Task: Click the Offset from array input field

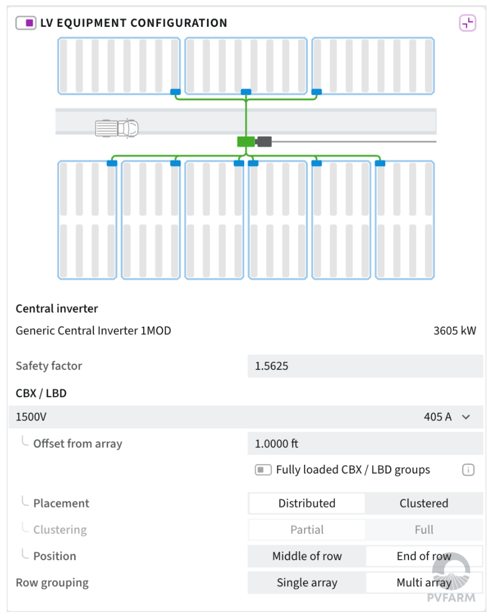Action: click(365, 444)
